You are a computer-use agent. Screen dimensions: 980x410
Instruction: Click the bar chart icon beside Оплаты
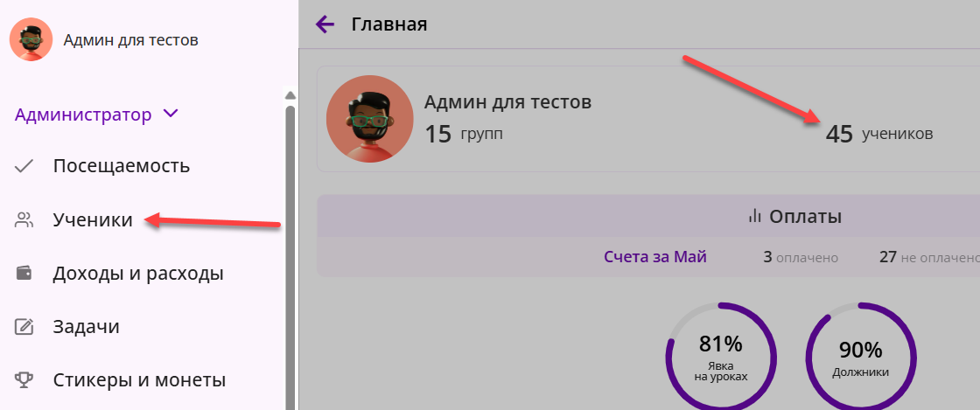coord(755,217)
